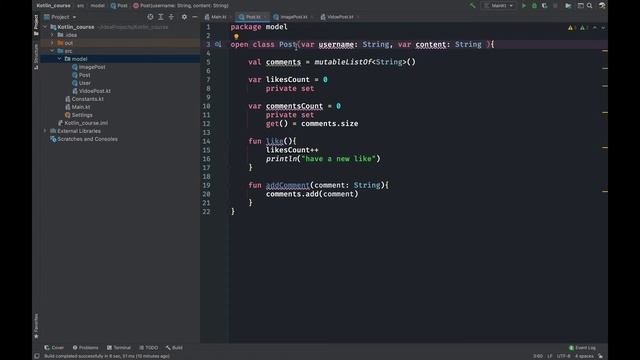Expand the out folder arrow
640x360 pixels.
pyautogui.click(x=52, y=43)
